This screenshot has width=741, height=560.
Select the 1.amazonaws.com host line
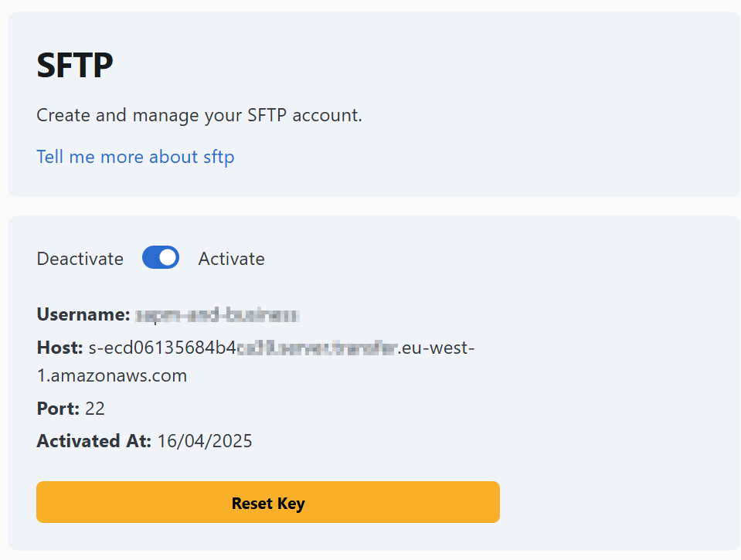click(111, 375)
